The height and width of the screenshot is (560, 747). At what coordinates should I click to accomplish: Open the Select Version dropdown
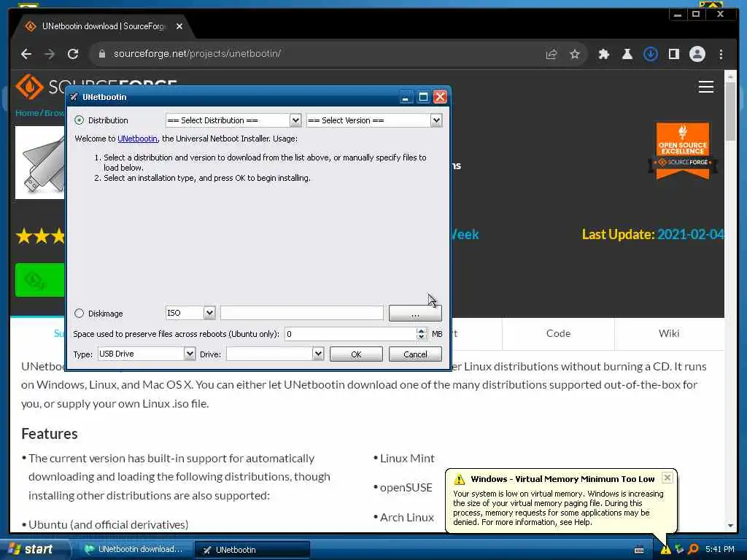click(x=374, y=120)
